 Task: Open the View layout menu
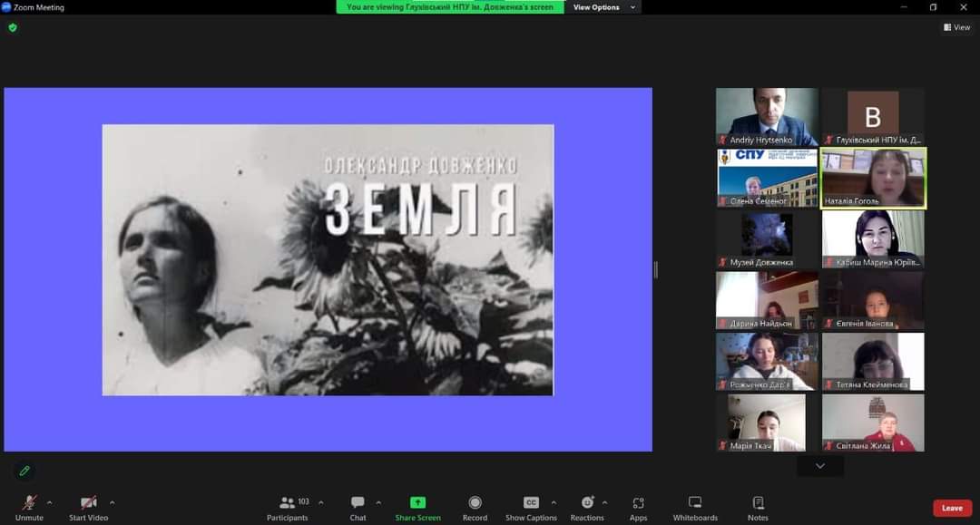(x=957, y=27)
